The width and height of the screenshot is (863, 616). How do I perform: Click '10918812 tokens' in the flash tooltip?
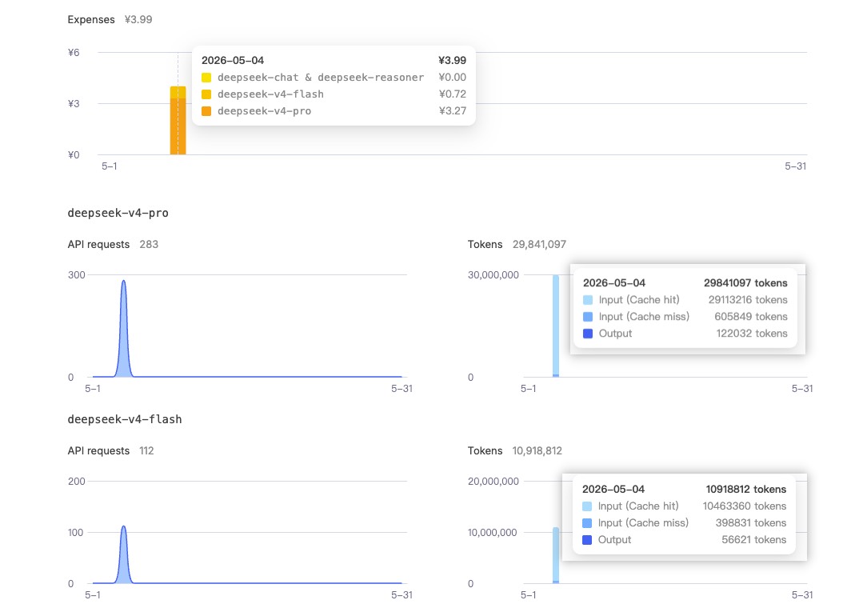pyautogui.click(x=745, y=490)
